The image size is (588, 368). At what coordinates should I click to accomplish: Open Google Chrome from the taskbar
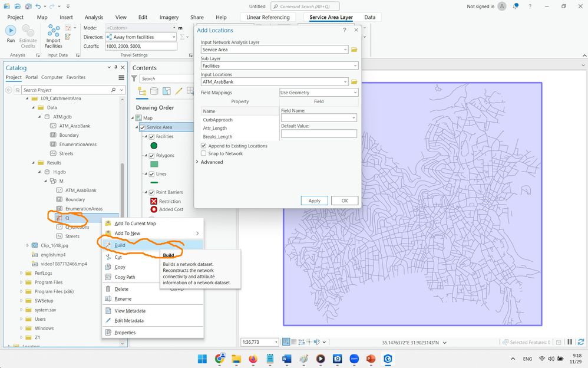click(220, 359)
